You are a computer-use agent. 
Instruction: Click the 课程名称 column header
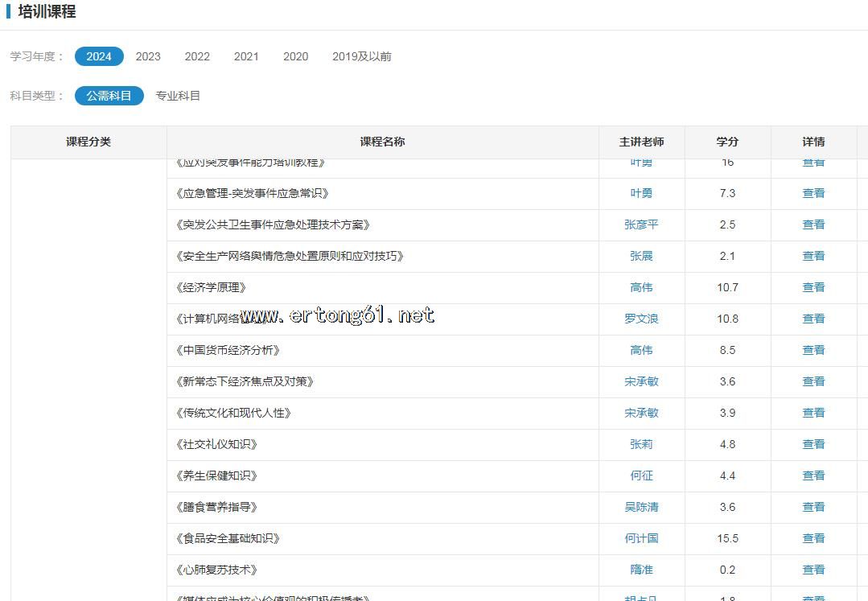point(382,142)
